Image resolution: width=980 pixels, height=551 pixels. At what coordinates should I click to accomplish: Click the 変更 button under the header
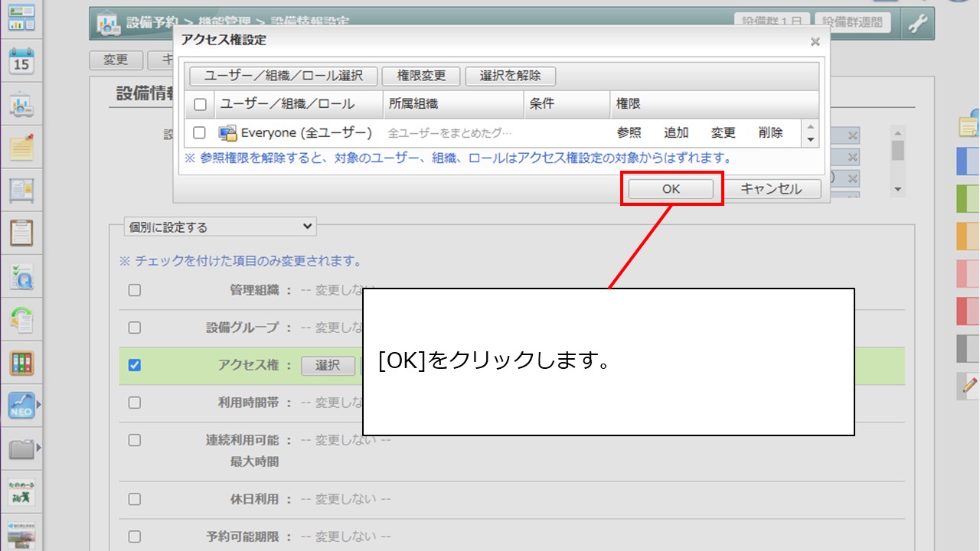[116, 60]
